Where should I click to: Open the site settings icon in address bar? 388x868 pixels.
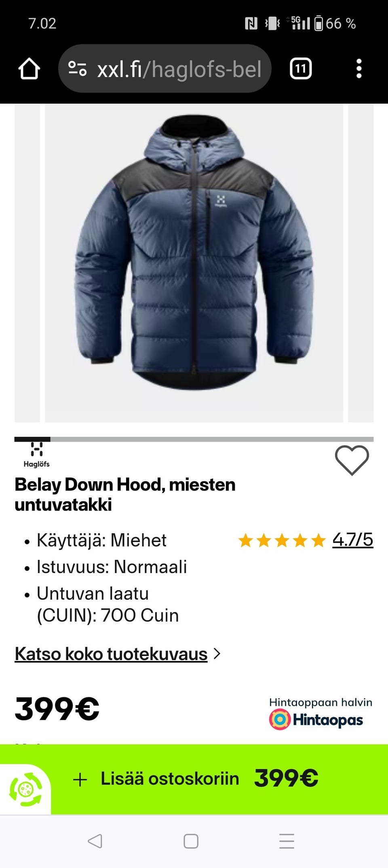(x=77, y=69)
